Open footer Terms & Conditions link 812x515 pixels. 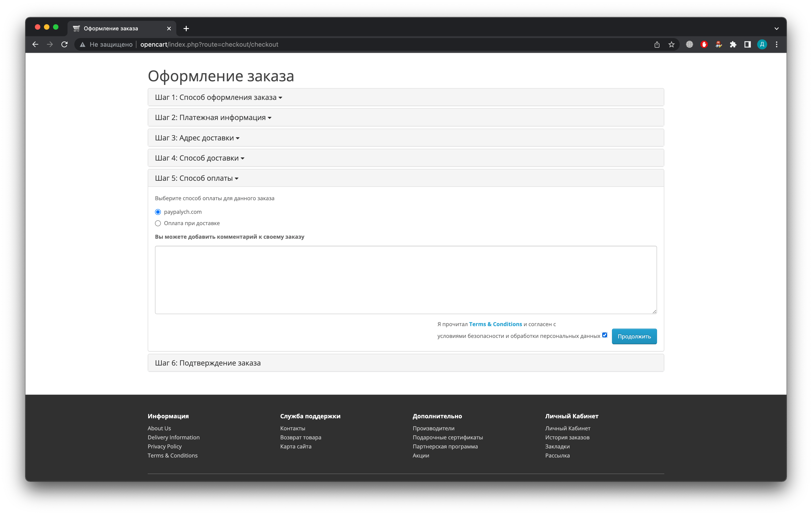pyautogui.click(x=172, y=456)
